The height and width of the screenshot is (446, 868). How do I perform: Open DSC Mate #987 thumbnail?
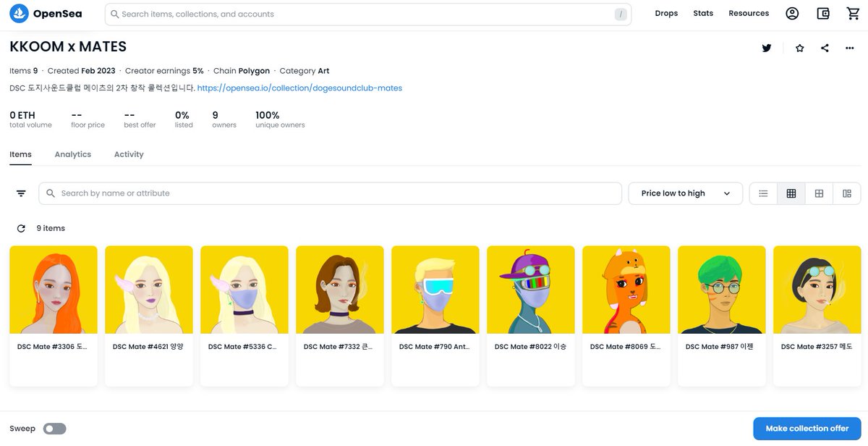point(722,290)
